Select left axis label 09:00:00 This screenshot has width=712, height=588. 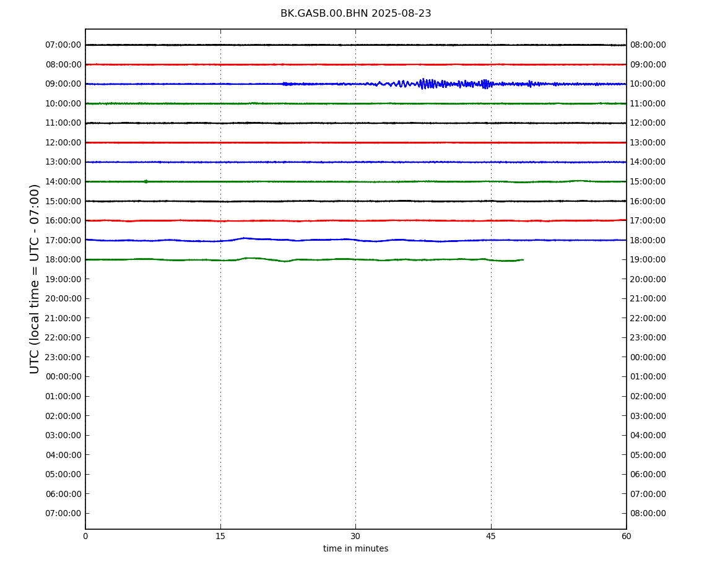(64, 84)
